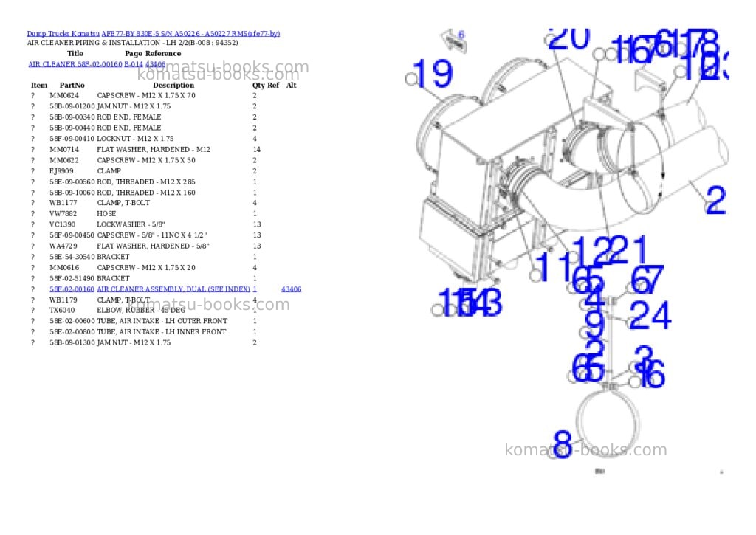756x535 pixels.
Task: Select part number MM0624
Action: (x=64, y=95)
